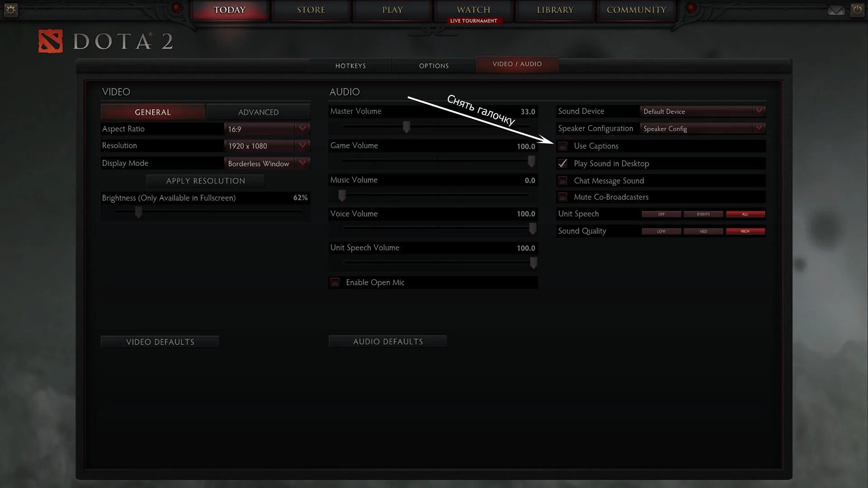Image resolution: width=868 pixels, height=488 pixels.
Task: Click the Dota 2 logo icon
Action: 47,41
